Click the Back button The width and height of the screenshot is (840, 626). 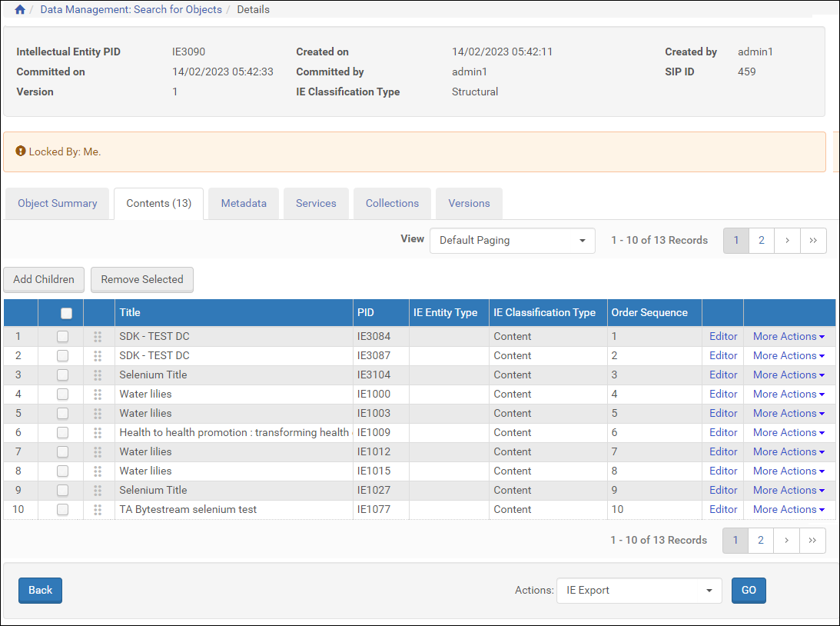tap(40, 591)
